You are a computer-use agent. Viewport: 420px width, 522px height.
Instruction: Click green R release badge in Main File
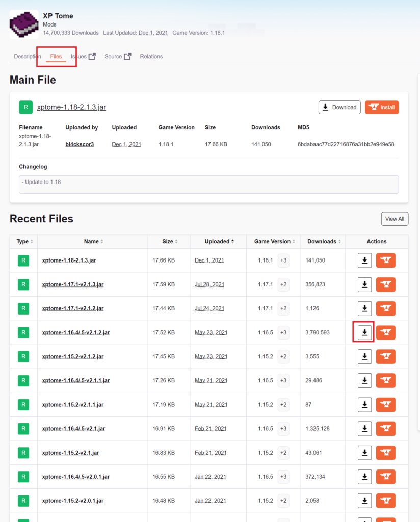(25, 107)
